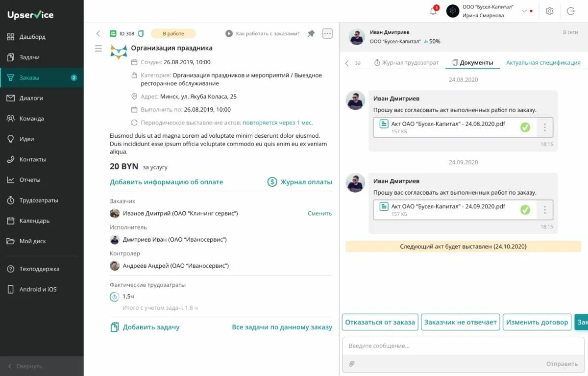
Task: Play the "Как работать с заказами?" video
Action: coord(229,33)
